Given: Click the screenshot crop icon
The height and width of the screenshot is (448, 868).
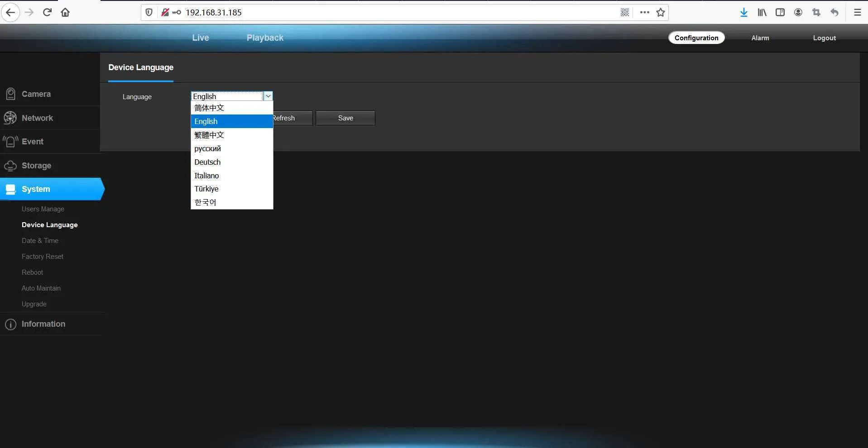Looking at the screenshot, I should (x=816, y=12).
